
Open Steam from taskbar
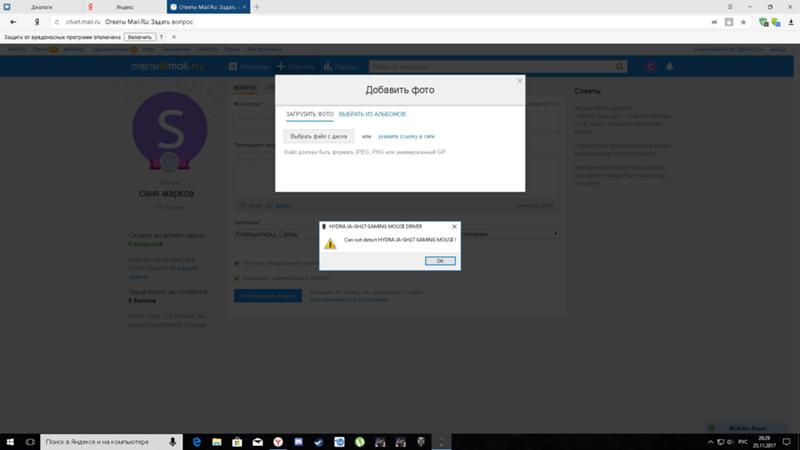[319, 442]
